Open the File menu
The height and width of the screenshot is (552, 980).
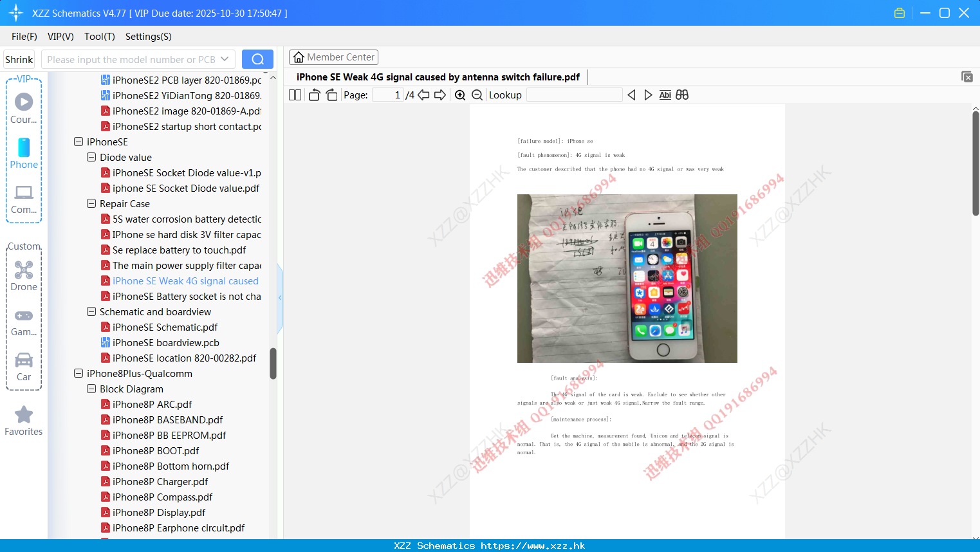click(24, 37)
